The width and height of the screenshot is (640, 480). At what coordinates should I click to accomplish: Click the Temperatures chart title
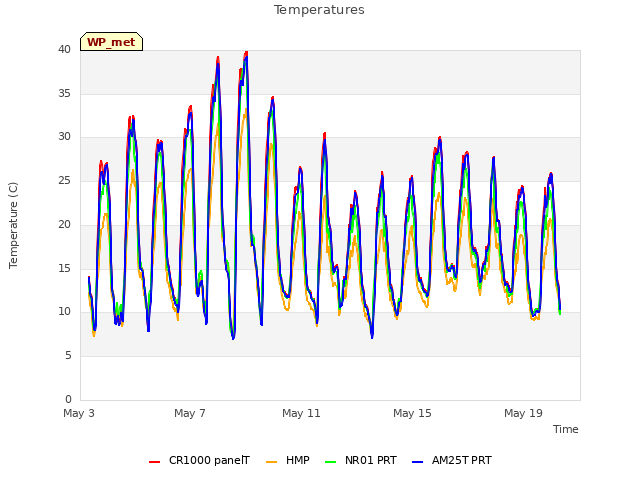point(319,10)
